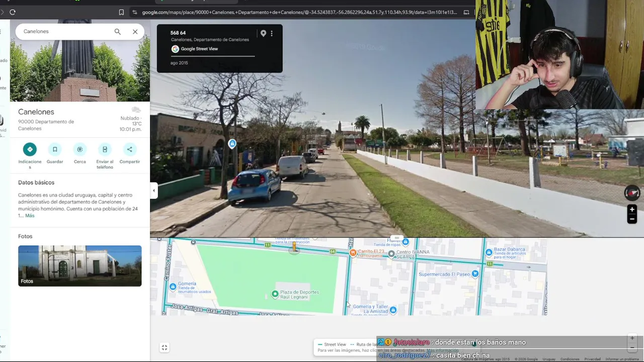Click the bus stop icon on the minimap
Viewport: 644px width, 362px height.
click(193, 242)
